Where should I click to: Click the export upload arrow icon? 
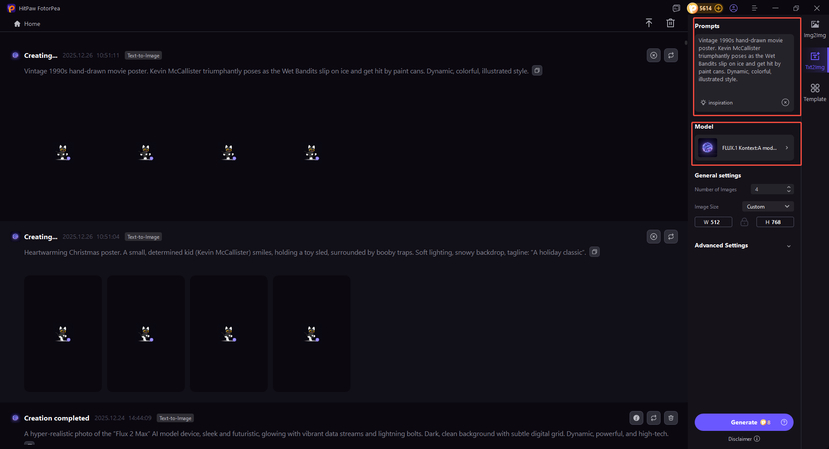649,23
